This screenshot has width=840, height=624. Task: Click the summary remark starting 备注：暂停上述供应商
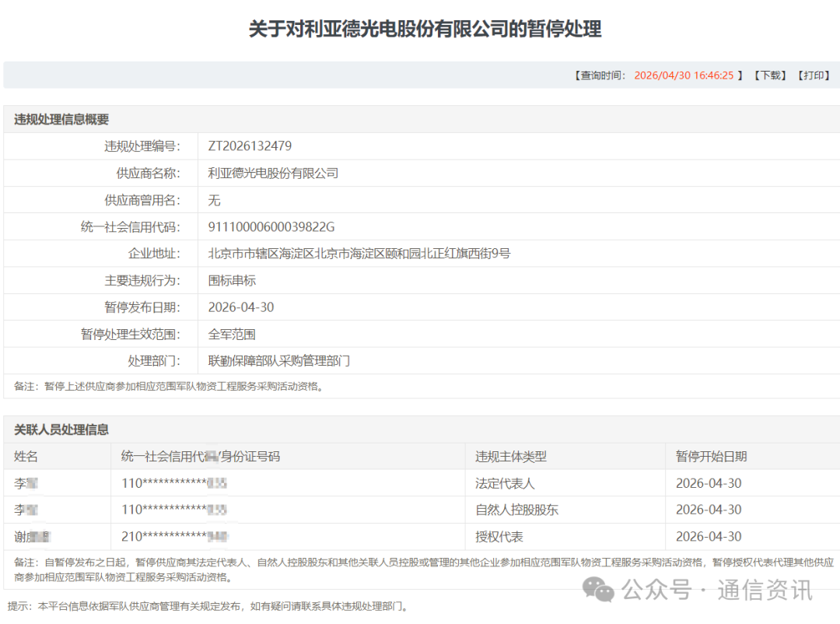coord(170,387)
